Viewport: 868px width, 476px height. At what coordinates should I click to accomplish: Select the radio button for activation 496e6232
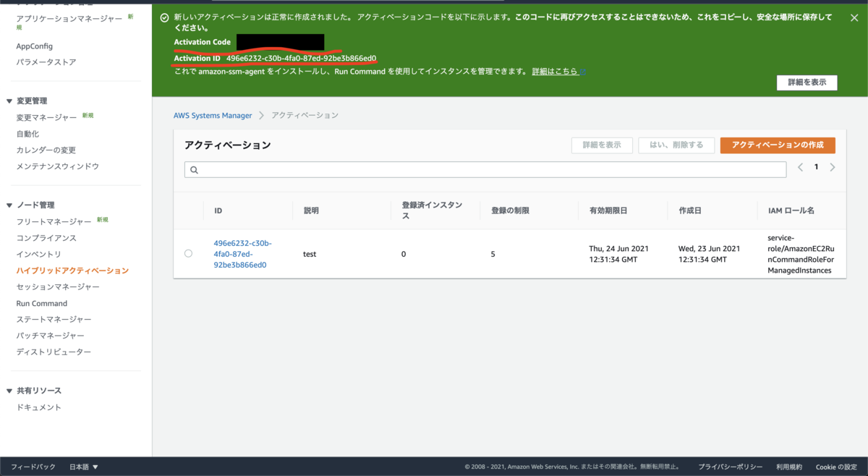tap(188, 253)
